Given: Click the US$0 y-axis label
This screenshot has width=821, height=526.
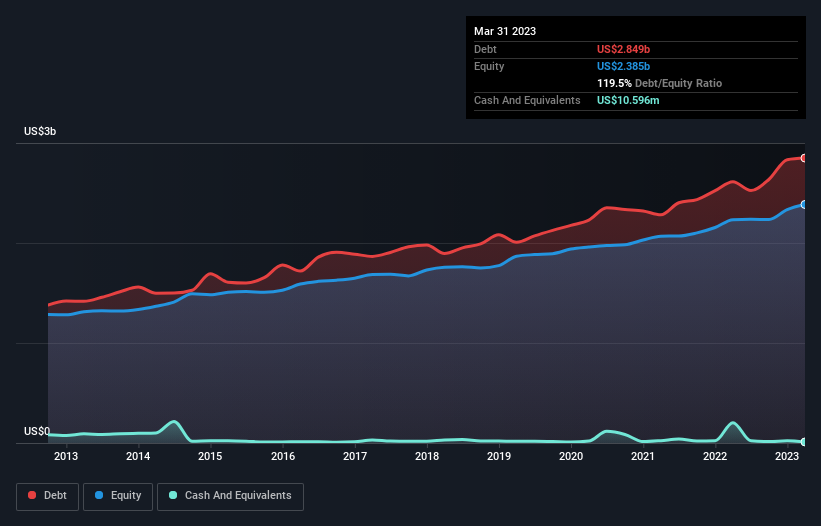Looking at the screenshot, I should click(x=37, y=431).
